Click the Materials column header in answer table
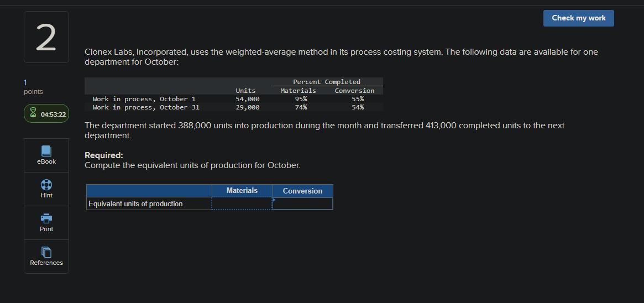 pyautogui.click(x=242, y=191)
